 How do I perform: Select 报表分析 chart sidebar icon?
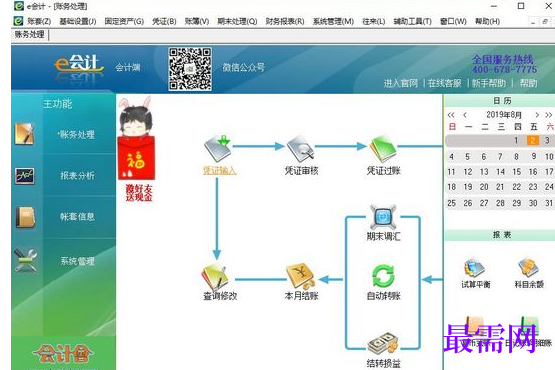pyautogui.click(x=24, y=176)
